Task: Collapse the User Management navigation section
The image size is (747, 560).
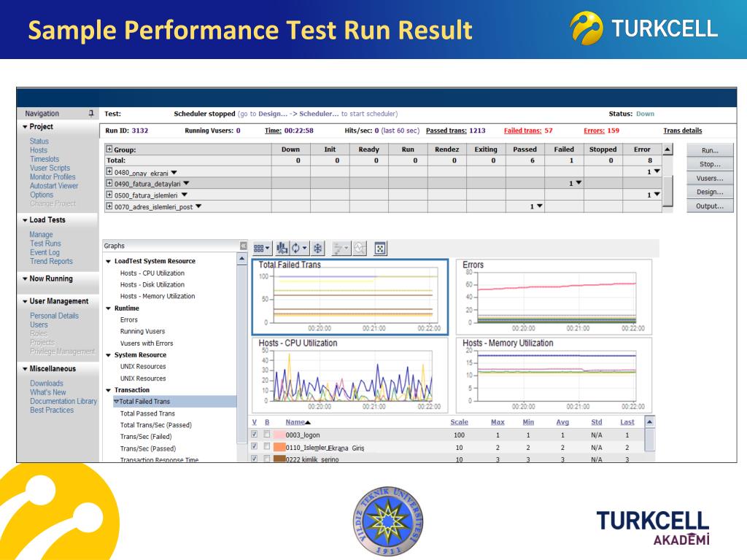Action: (x=25, y=301)
